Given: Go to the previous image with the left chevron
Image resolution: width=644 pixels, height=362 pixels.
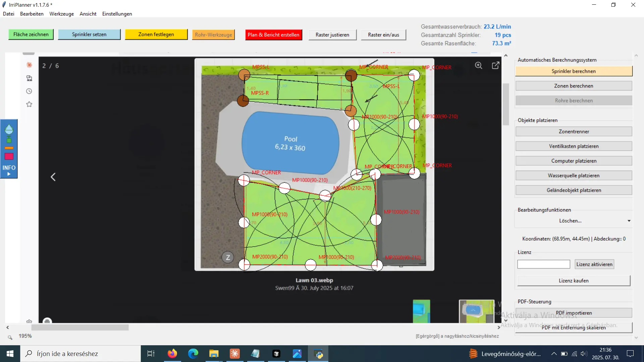Looking at the screenshot, I should (53, 177).
